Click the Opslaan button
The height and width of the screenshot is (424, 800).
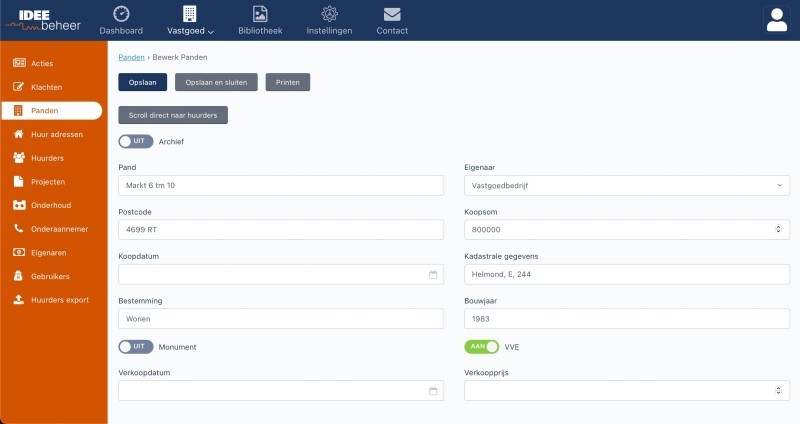pos(142,83)
